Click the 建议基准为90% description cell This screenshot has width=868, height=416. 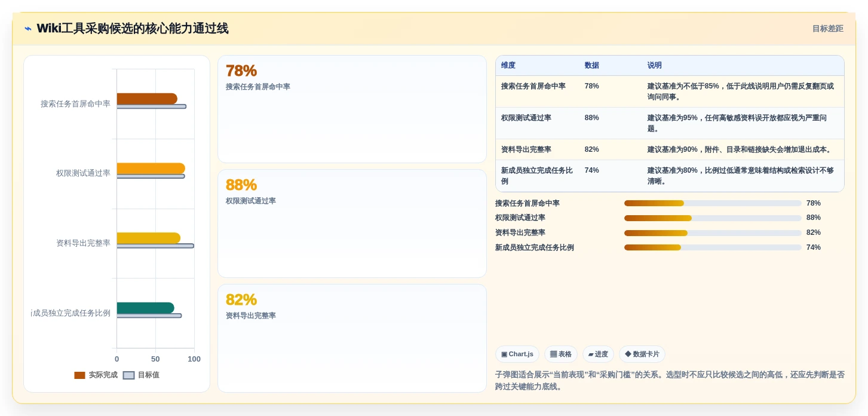point(743,149)
